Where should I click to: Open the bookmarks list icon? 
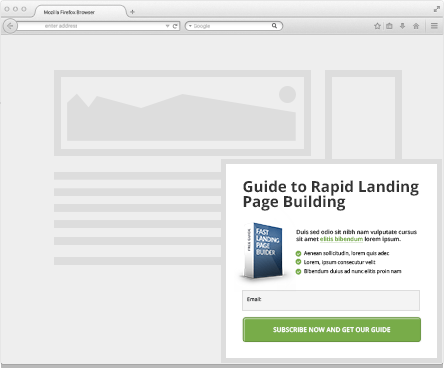click(x=389, y=26)
